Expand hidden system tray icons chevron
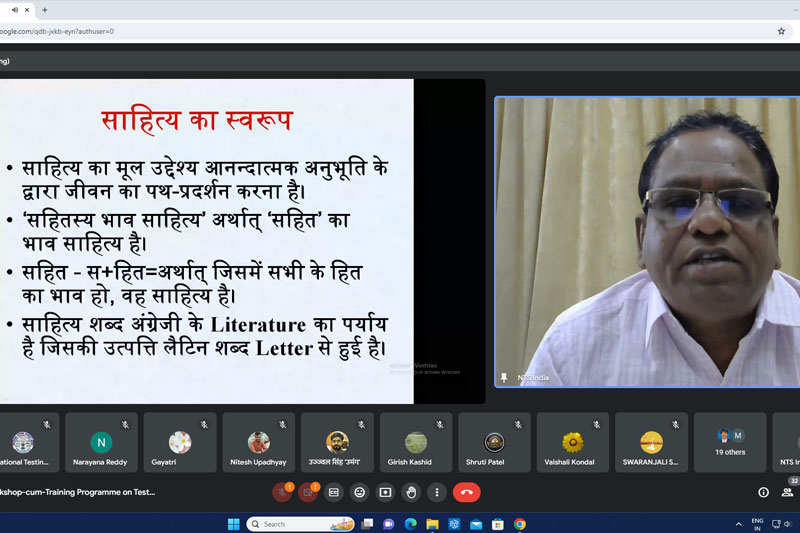This screenshot has width=800, height=533. [738, 524]
